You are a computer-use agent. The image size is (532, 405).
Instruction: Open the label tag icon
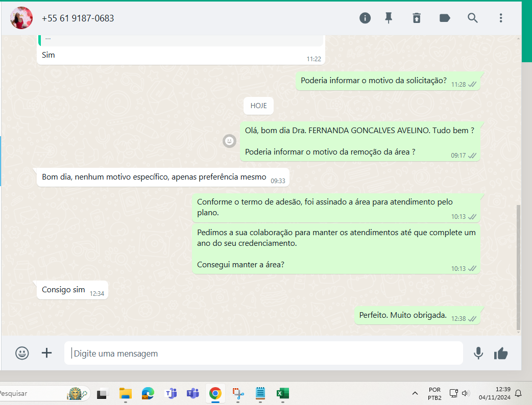445,18
